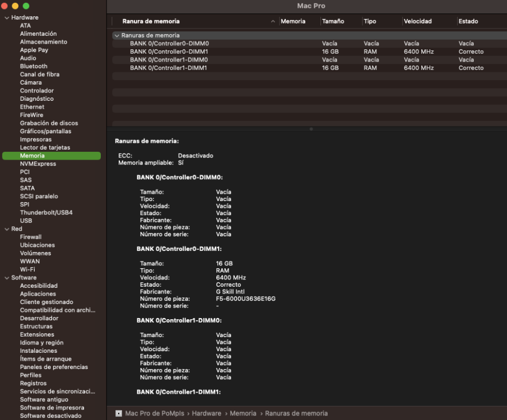Viewport: 507px width, 420px height.
Task: Open Ítems de arranque under Software
Action: (x=45, y=359)
